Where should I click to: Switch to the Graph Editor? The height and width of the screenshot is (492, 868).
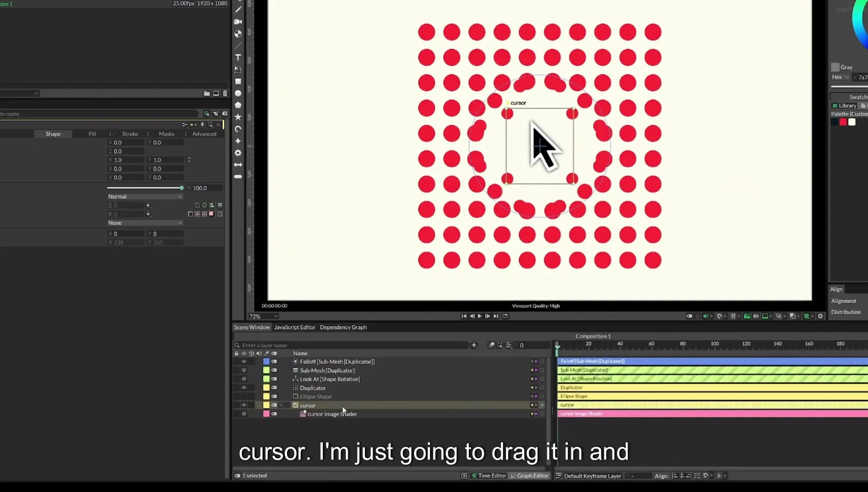click(529, 476)
